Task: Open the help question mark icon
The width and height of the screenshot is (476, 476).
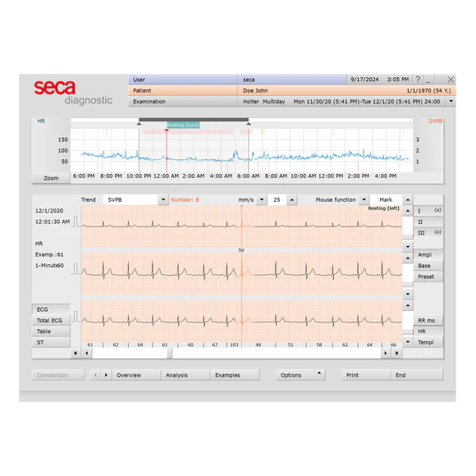Action: (x=418, y=80)
